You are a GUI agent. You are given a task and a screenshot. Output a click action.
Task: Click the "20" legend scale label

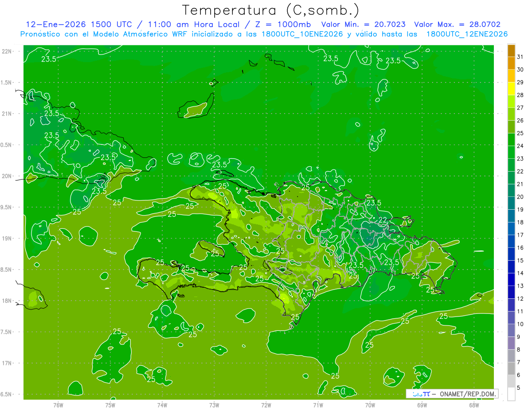(520, 197)
